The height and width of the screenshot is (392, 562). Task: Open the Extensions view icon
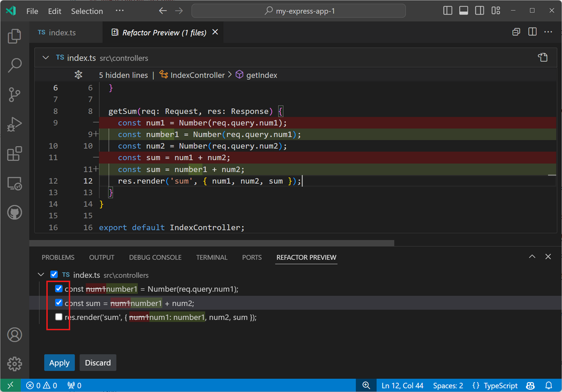click(15, 154)
